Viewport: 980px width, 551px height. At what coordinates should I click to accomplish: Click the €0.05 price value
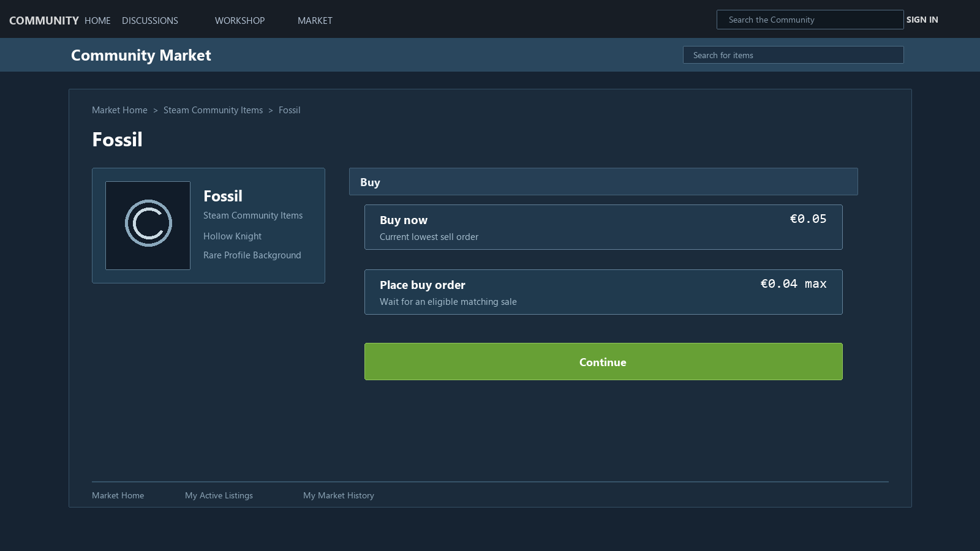[808, 219]
